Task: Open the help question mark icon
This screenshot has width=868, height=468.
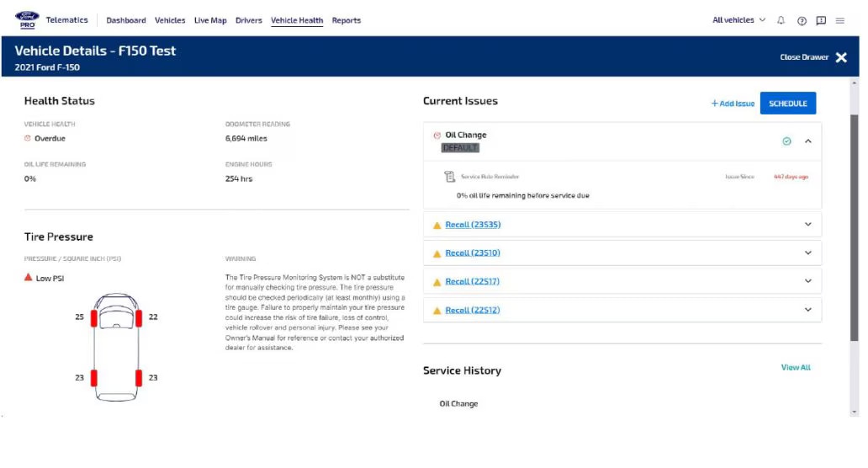Action: coord(802,20)
